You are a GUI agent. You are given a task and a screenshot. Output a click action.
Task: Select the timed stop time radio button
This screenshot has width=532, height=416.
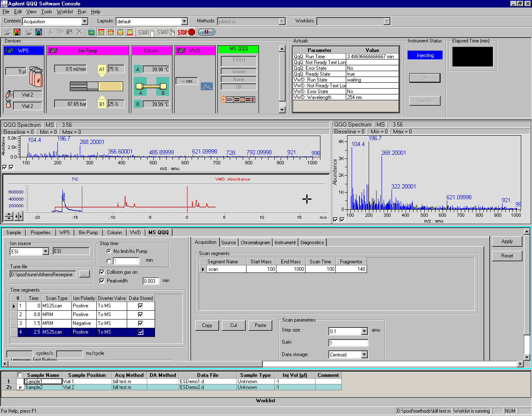point(109,261)
